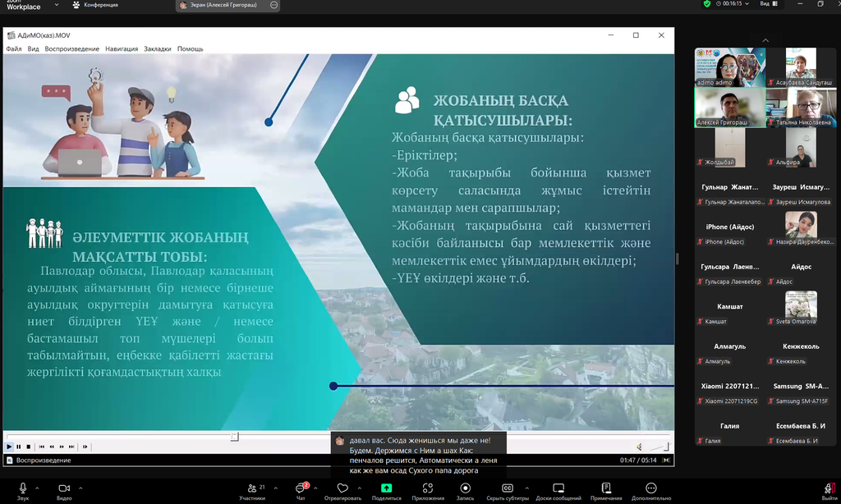Click the Выйти leave meeting button
The image size is (841, 504).
coord(830,489)
